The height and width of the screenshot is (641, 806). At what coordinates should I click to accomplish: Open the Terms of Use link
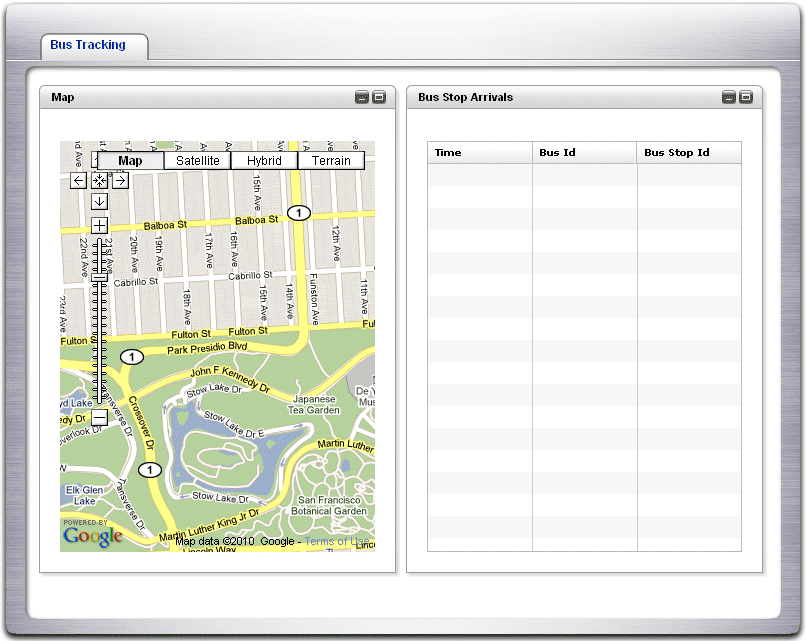[x=337, y=541]
